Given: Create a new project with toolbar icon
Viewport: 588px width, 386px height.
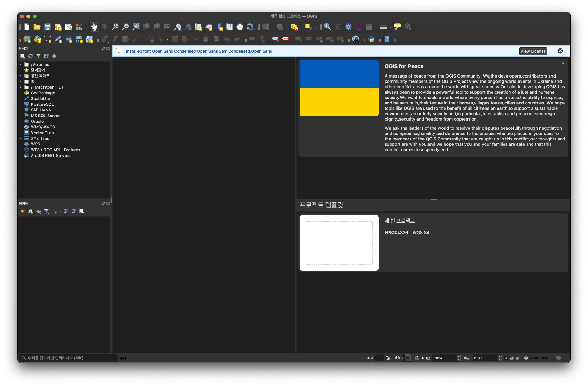Looking at the screenshot, I should (27, 27).
